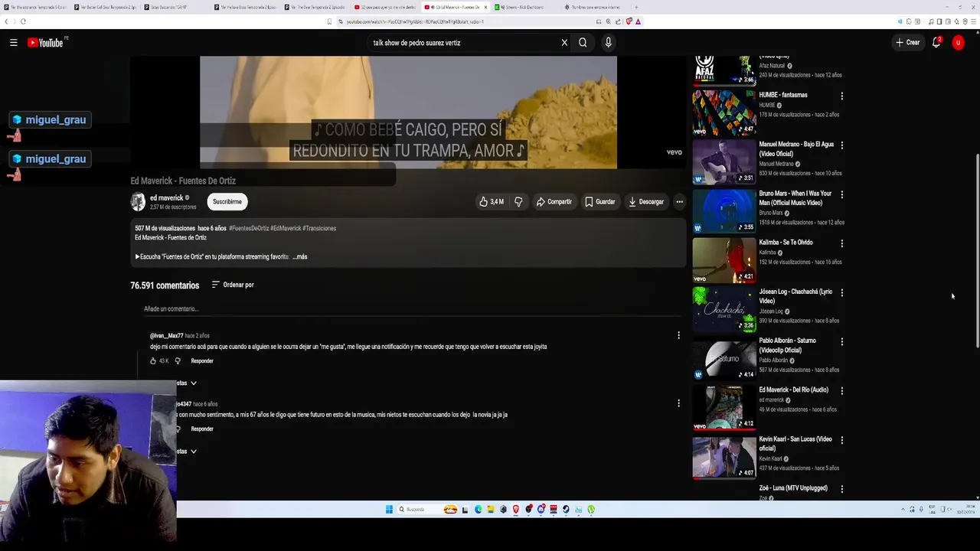Open the Ordenar por sort dropdown
This screenshot has height=551, width=980.
coord(233,285)
